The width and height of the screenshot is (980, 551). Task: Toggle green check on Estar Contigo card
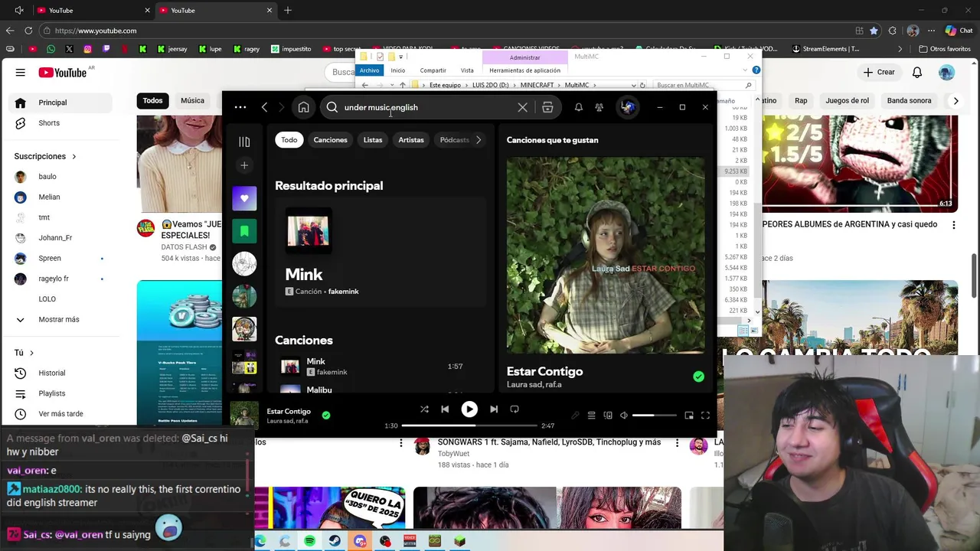698,377
